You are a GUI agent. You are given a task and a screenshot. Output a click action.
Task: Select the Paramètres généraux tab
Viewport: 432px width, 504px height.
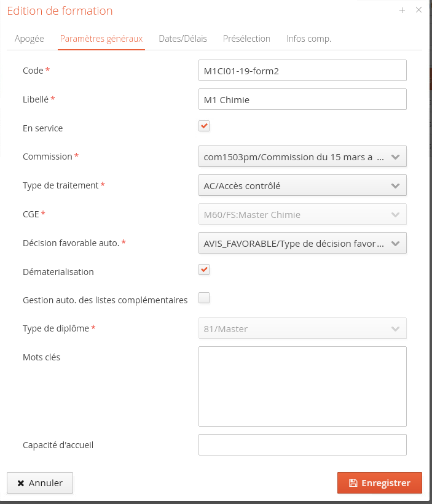pos(101,39)
